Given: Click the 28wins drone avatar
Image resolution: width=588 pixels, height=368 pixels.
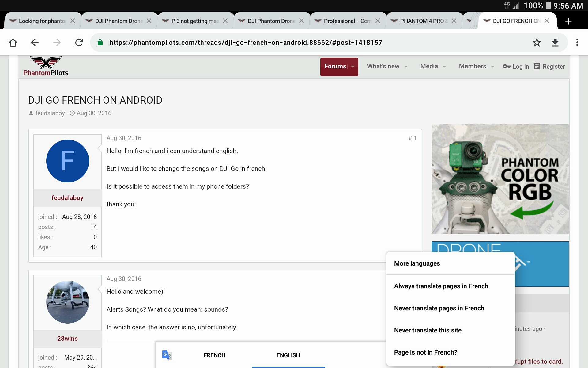Looking at the screenshot, I should (67, 302).
